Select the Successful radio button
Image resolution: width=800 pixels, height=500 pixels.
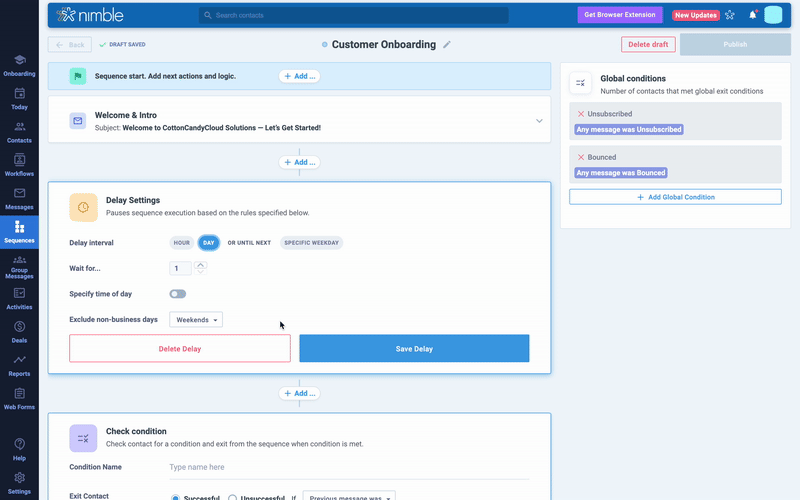pos(176,497)
